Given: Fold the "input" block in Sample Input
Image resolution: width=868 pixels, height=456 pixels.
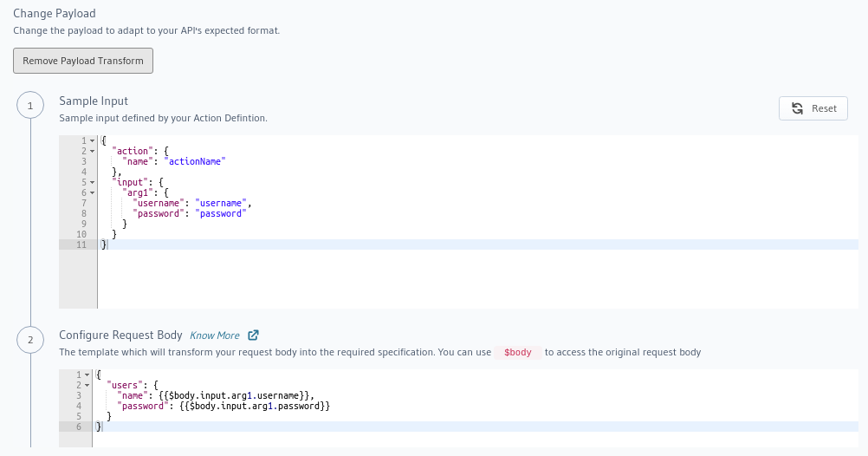Looking at the screenshot, I should coord(92,182).
